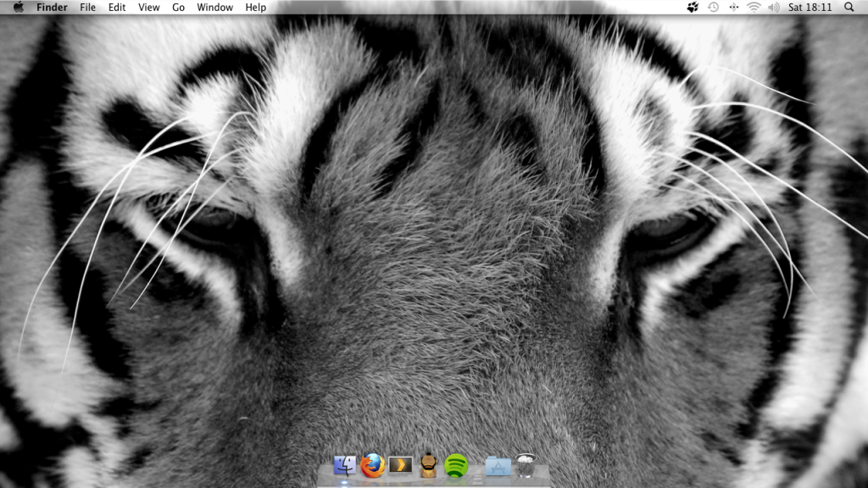Open the Edit menu
Viewport: 868px width, 488px height.
115,7
